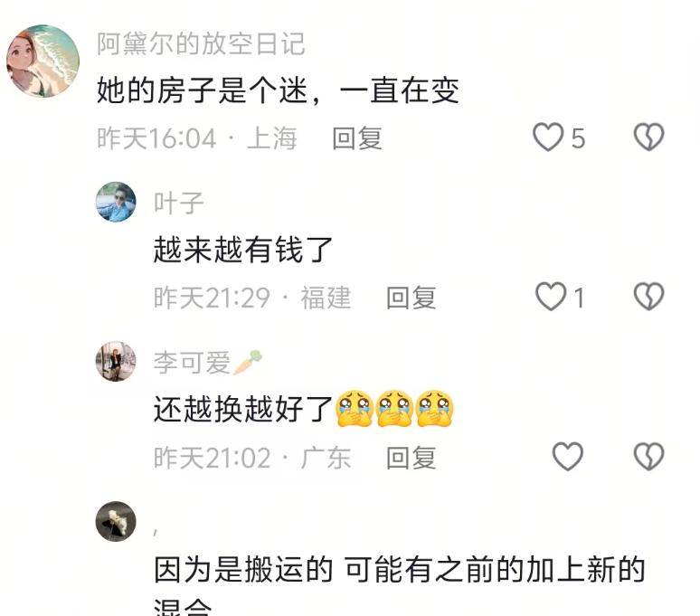Select comment text 她的房子是个迷，一直在变
This screenshot has width=700, height=616.
pos(278,90)
